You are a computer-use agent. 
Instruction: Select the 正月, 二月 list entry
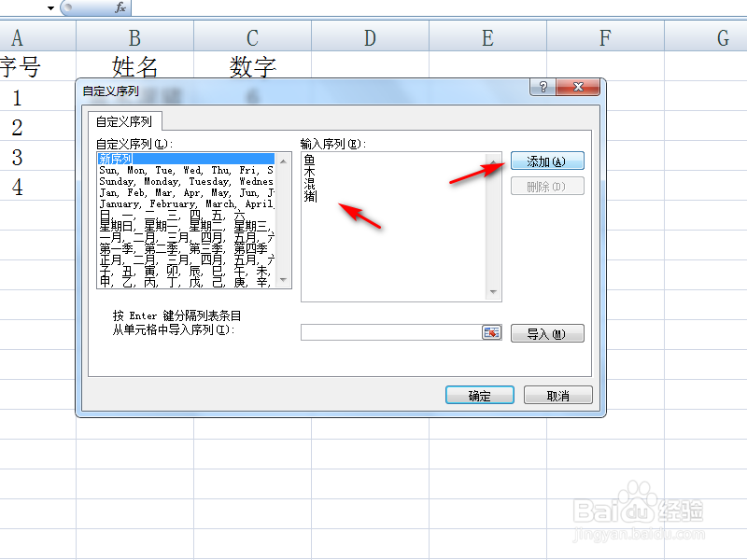pyautogui.click(x=186, y=260)
